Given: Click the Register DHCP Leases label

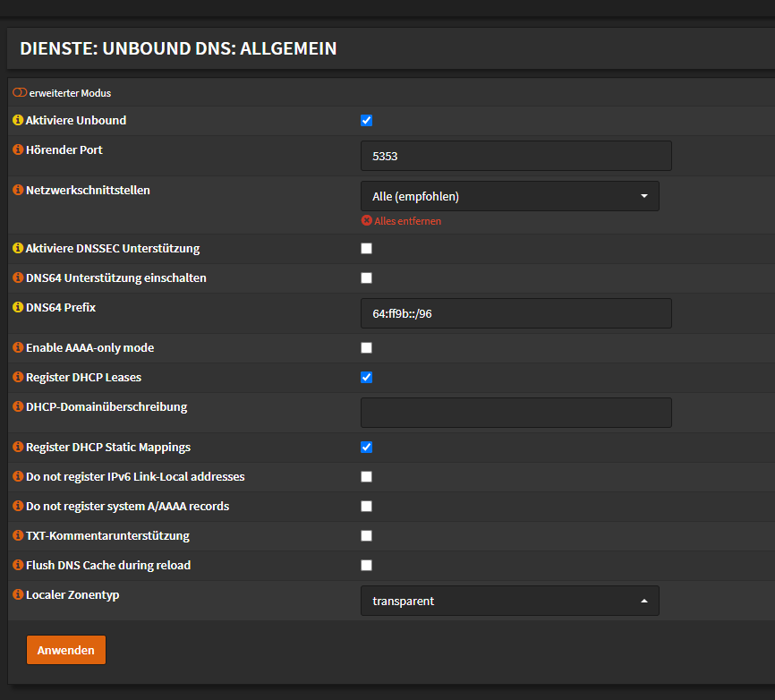Looking at the screenshot, I should [83, 377].
